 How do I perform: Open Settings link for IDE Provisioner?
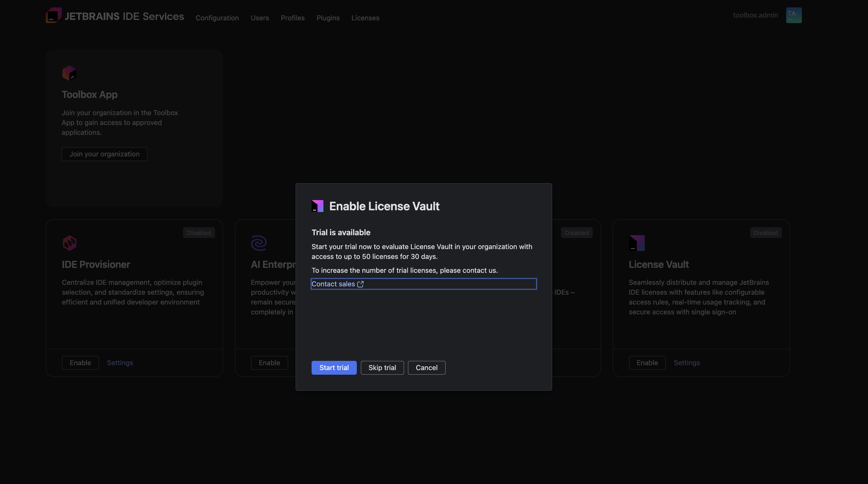[x=120, y=363]
